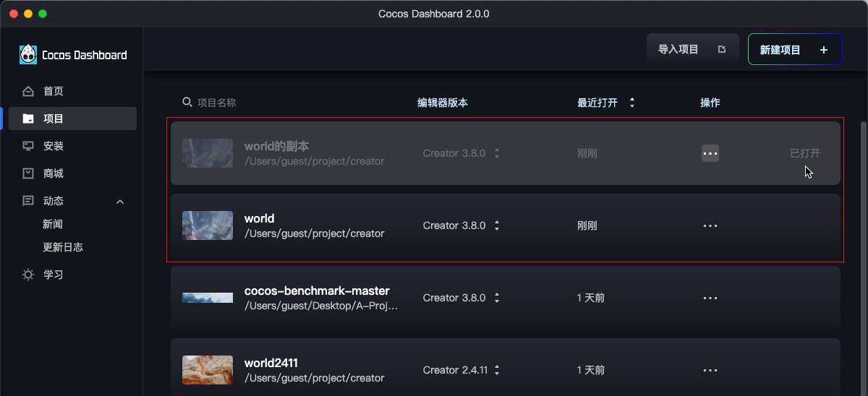868x396 pixels.
Task: Select the cocos-benchmark-master project name
Action: (317, 290)
